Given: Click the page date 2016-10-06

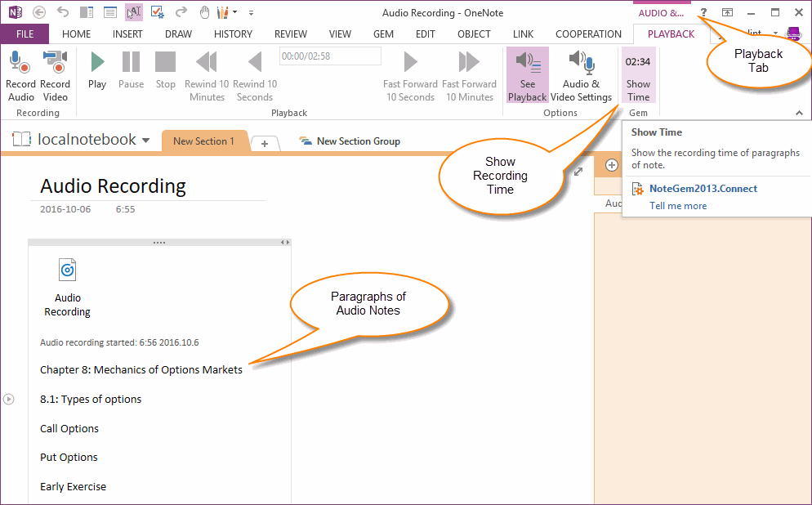Looking at the screenshot, I should 65,209.
